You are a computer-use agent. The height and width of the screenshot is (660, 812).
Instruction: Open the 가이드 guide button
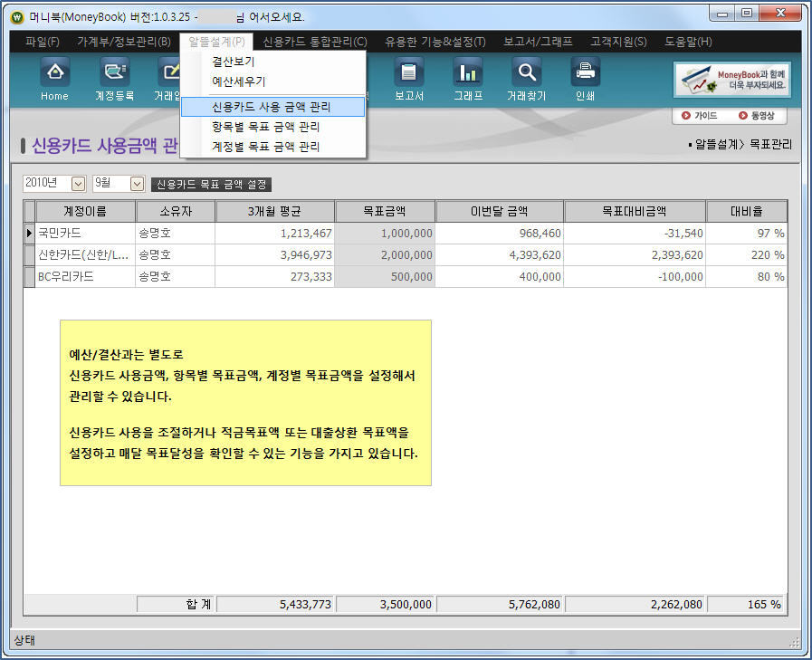tap(699, 116)
